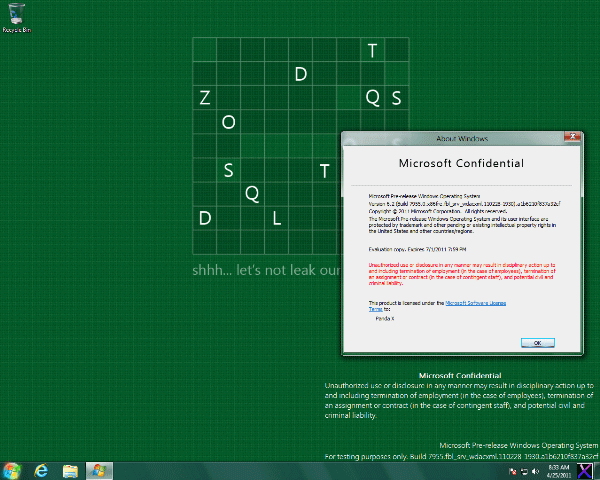Image resolution: width=600 pixels, height=480 pixels.
Task: Close the About Windows dialog
Action: 572,136
